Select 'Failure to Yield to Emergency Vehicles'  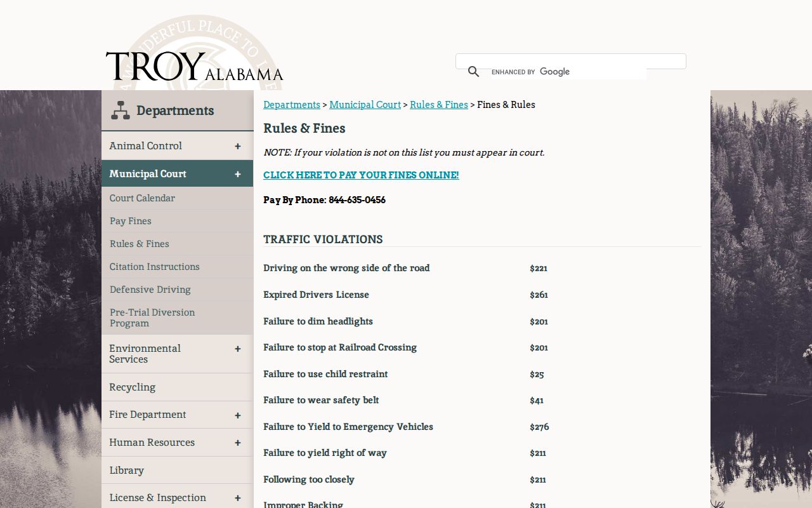[348, 427]
